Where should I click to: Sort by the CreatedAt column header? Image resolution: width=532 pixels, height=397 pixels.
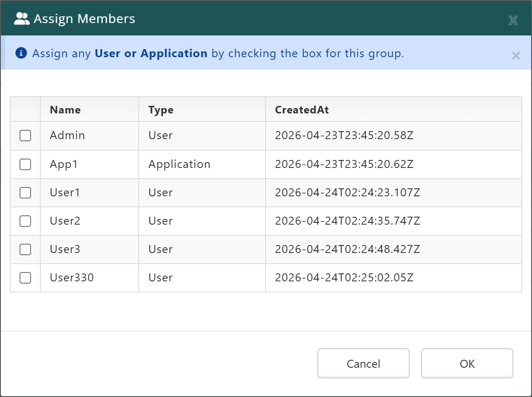[394, 109]
